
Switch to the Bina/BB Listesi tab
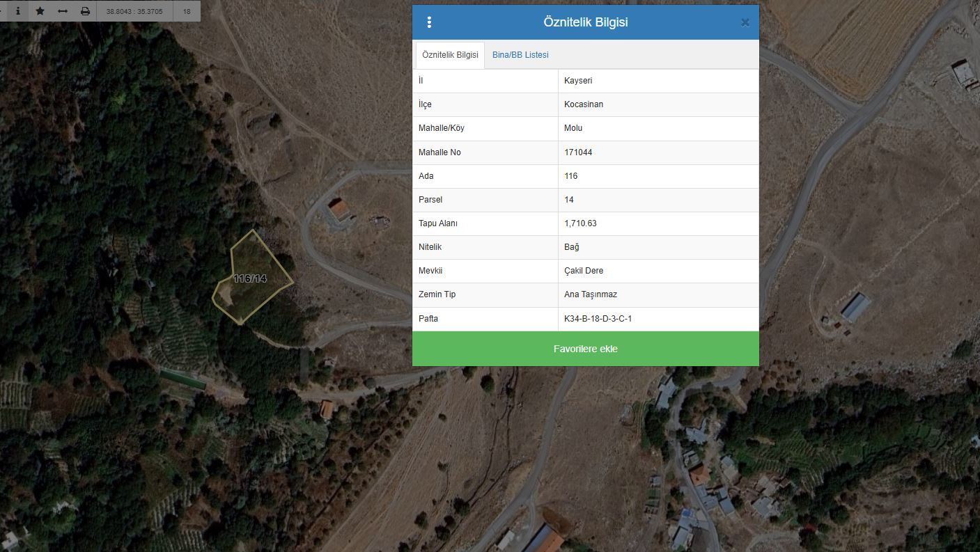tap(520, 55)
